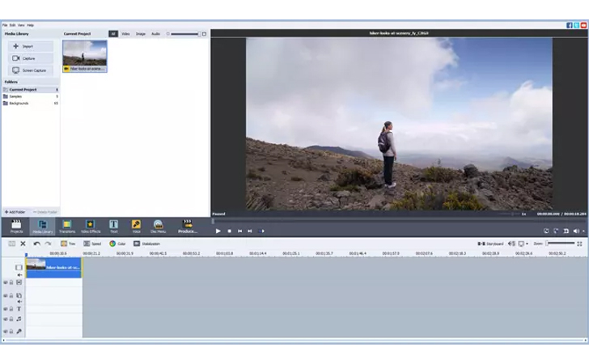Open the Disc Menu panel
The height and width of the screenshot is (364, 589).
pyautogui.click(x=159, y=226)
